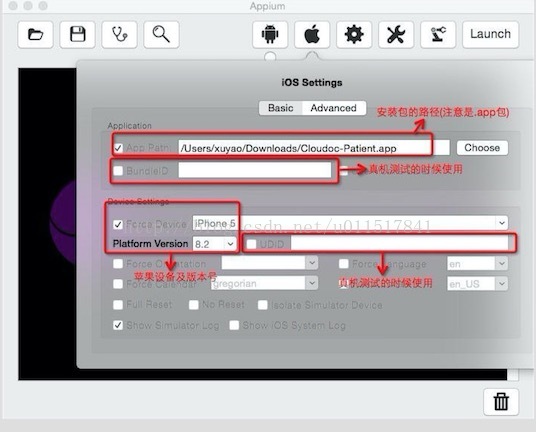Click the App Path text field
Image resolution: width=536 pixels, height=432 pixels.
point(314,148)
